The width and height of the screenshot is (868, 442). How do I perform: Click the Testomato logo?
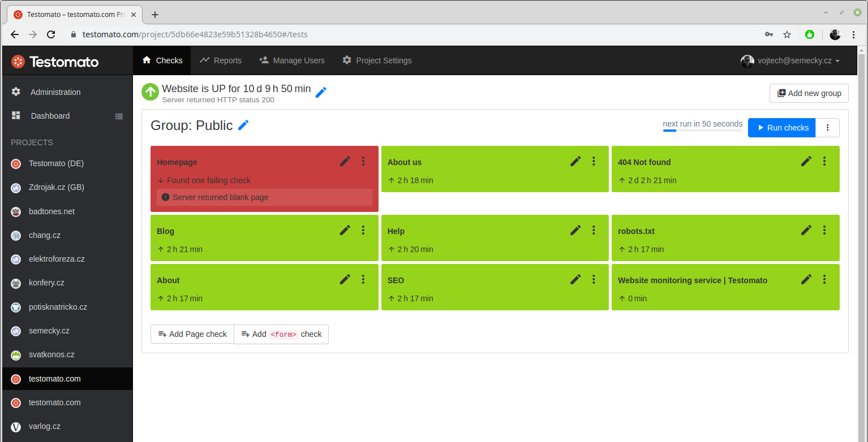pyautogui.click(x=55, y=62)
